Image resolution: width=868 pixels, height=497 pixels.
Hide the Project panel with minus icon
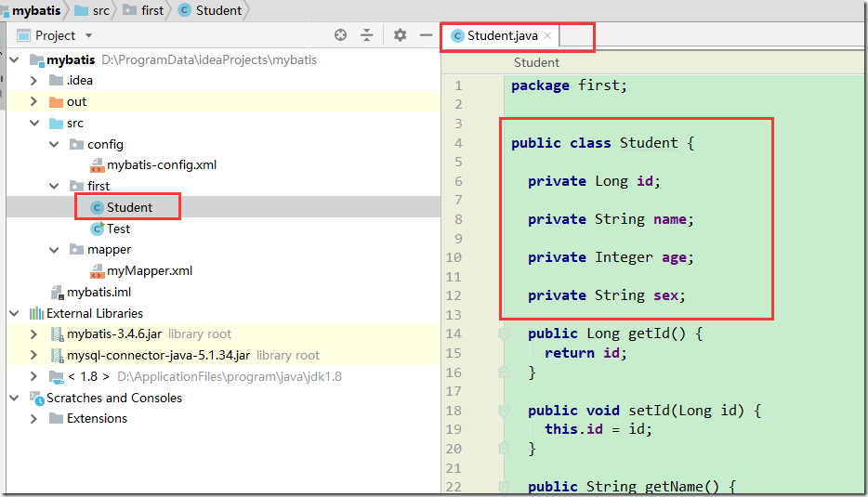pos(426,35)
